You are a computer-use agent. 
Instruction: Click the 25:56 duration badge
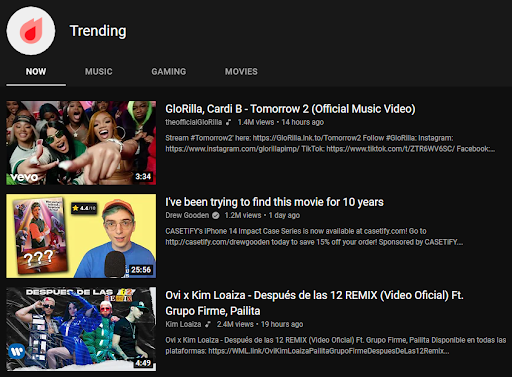point(141,270)
